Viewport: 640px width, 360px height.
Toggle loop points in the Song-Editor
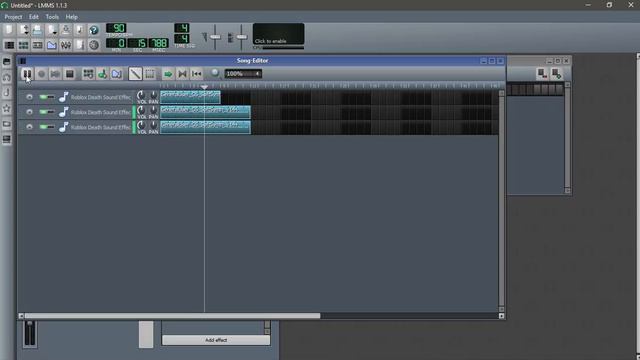[x=182, y=74]
